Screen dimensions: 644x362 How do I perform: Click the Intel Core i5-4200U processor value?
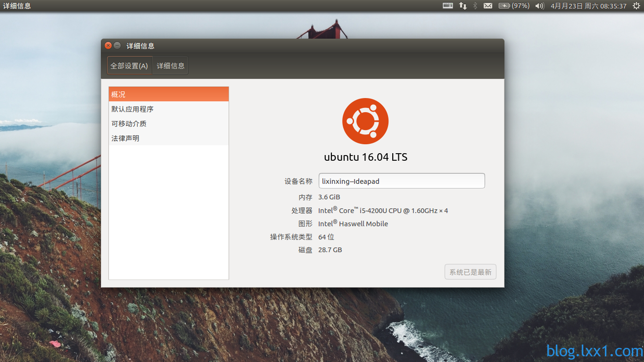[383, 210]
